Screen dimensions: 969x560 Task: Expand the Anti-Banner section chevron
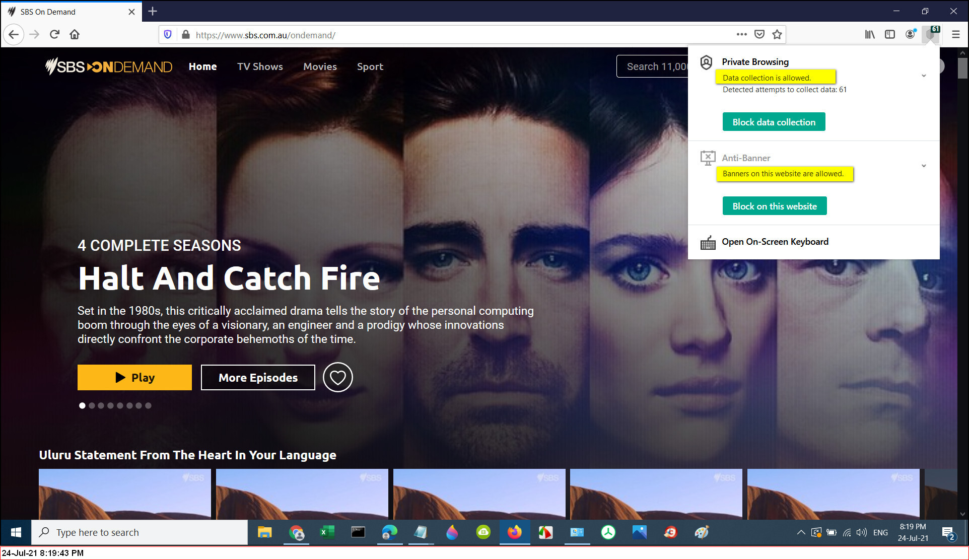[x=924, y=166]
